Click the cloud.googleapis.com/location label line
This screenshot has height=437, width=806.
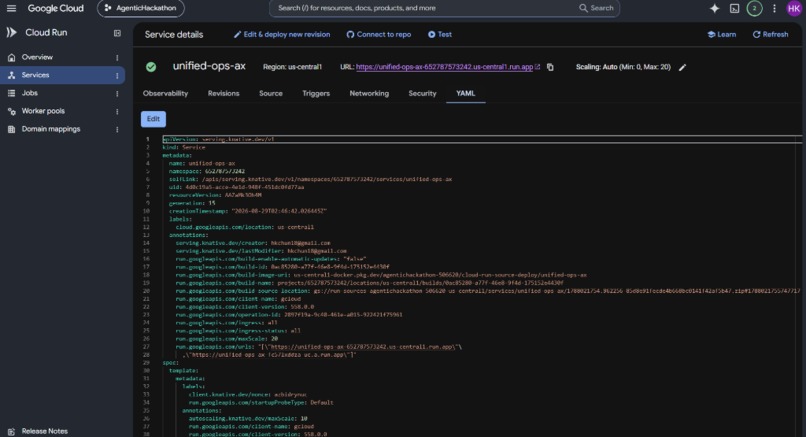tap(245, 227)
